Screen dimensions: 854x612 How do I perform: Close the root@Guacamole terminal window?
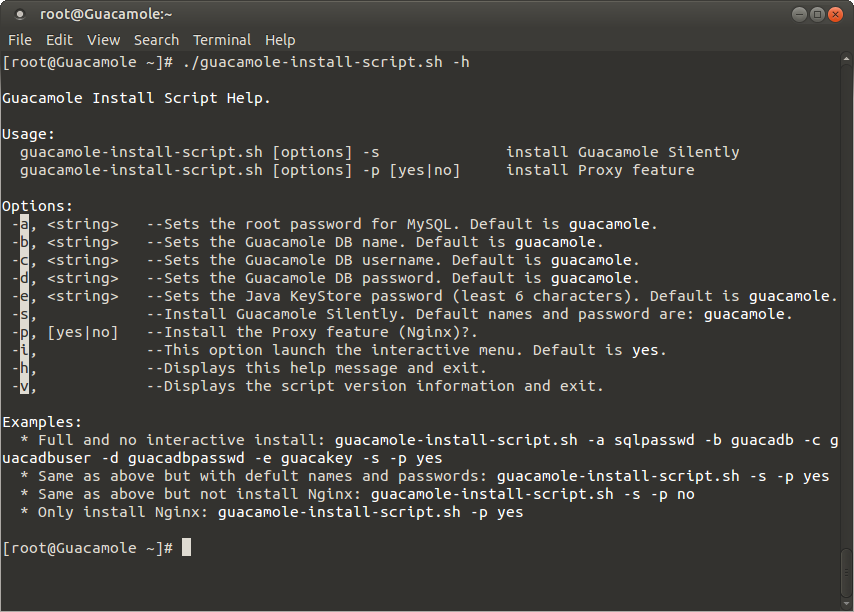click(835, 15)
